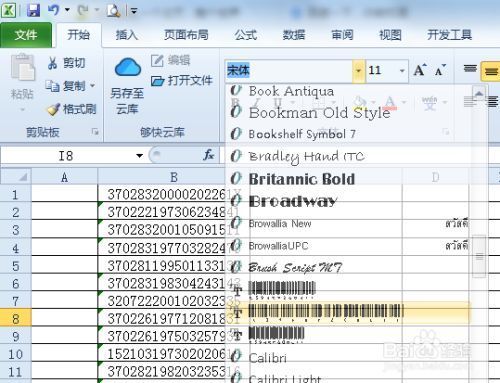500x383 pixels.
Task: Click the font size box showing 11
Action: [x=381, y=70]
